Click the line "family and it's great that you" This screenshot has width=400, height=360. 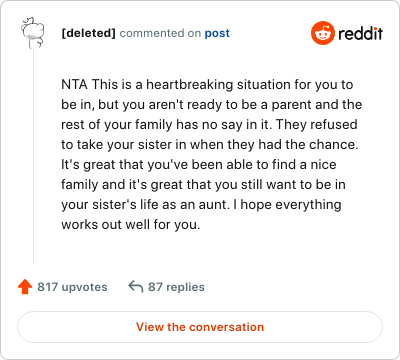203,185
